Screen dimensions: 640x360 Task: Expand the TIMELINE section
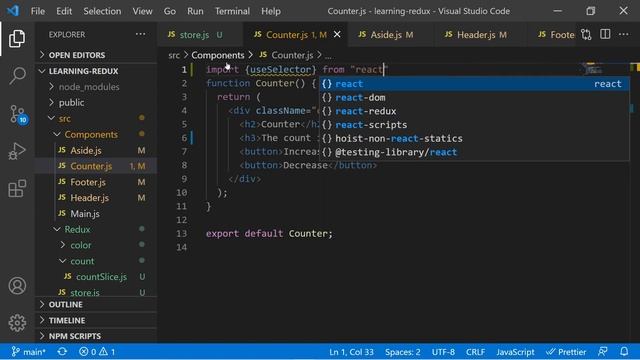point(96,320)
